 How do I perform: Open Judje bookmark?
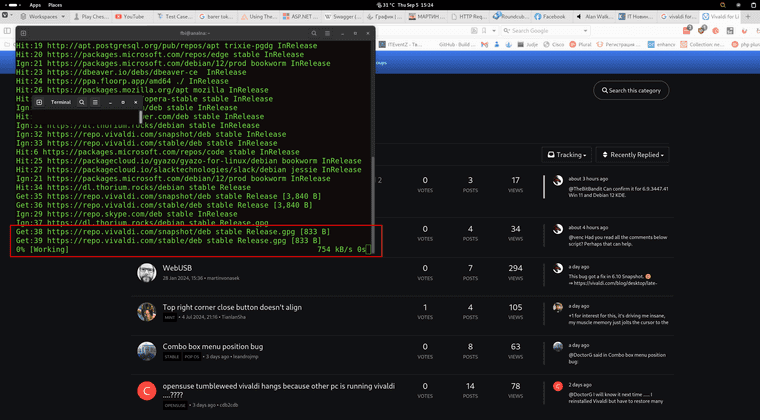[528, 45]
